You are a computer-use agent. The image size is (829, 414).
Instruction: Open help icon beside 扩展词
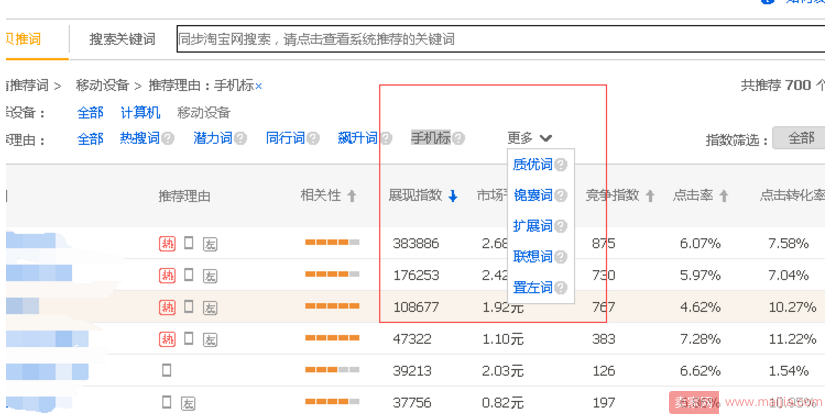click(x=561, y=226)
